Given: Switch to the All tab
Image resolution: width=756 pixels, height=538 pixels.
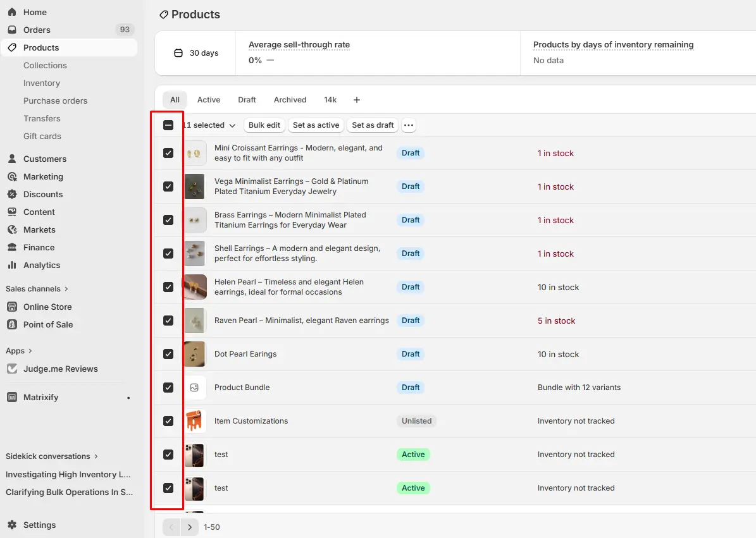Looking at the screenshot, I should pos(175,100).
